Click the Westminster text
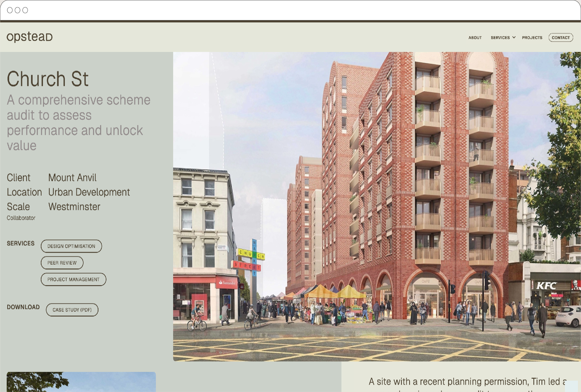Viewport: 581px width, 392px height. 74,207
